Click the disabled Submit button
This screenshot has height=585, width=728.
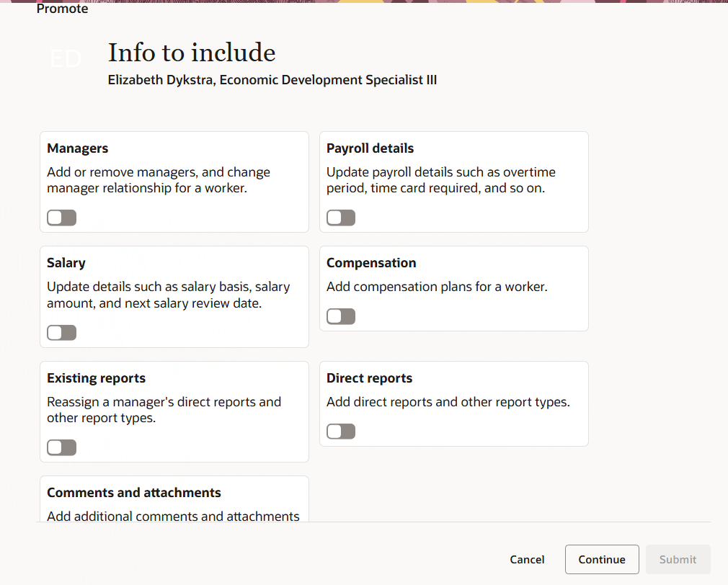678,559
